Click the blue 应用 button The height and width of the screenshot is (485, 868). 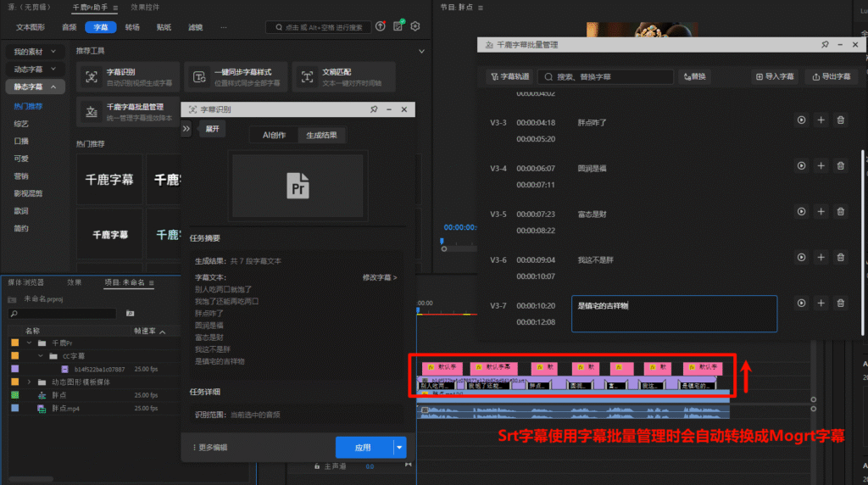coord(363,448)
